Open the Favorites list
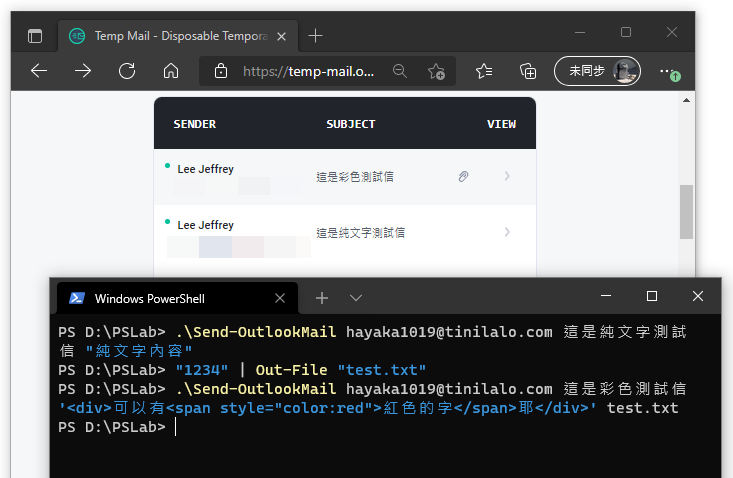Viewport: 733px width, 478px height. [485, 71]
